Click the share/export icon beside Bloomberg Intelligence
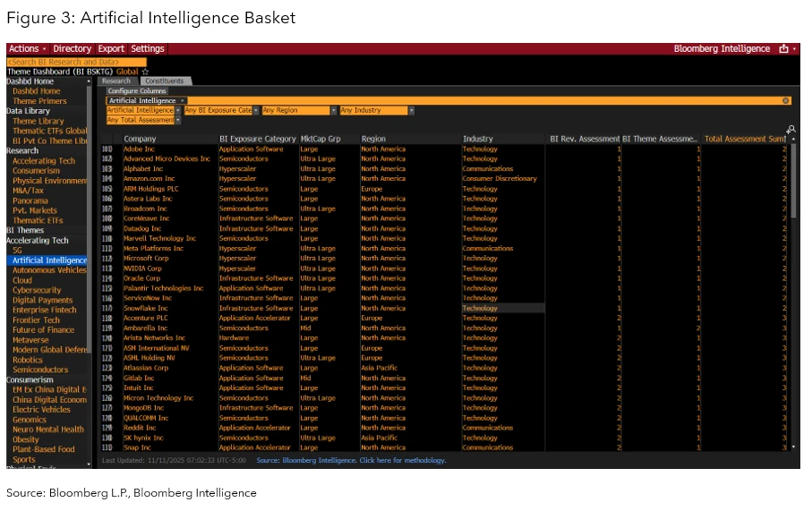 783,48
